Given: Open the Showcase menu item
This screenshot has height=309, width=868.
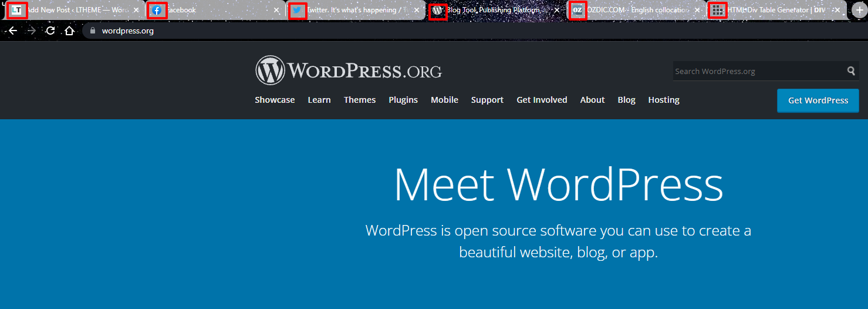Looking at the screenshot, I should (x=275, y=100).
